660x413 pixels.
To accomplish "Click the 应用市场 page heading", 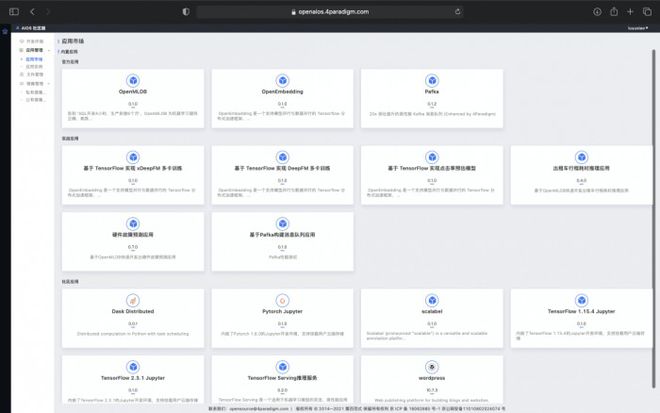I will (73, 41).
